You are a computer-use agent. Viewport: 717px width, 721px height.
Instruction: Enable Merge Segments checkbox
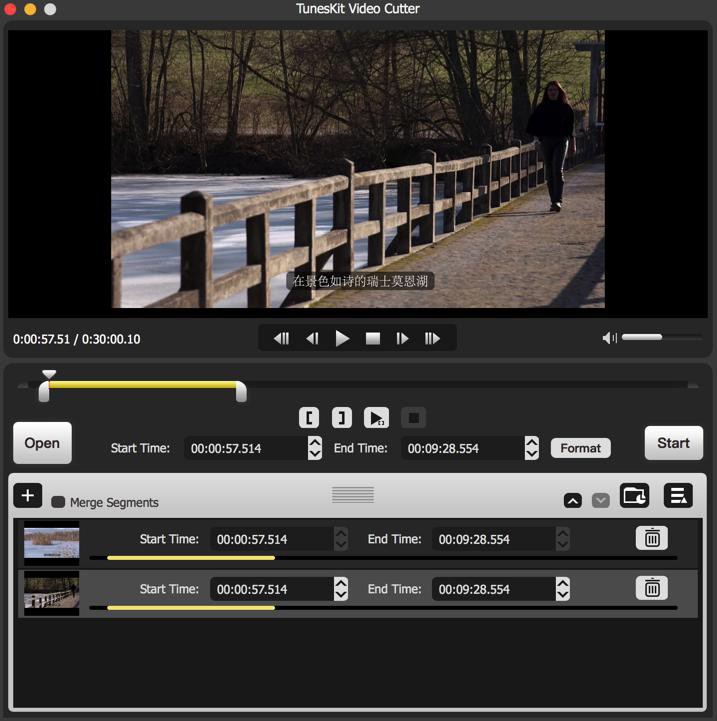(58, 502)
